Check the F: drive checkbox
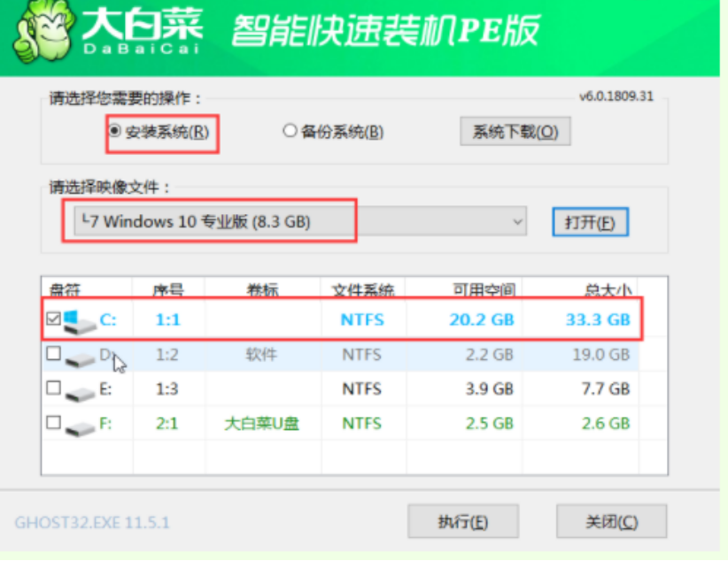Viewport: 728px width, 561px height. (54, 423)
